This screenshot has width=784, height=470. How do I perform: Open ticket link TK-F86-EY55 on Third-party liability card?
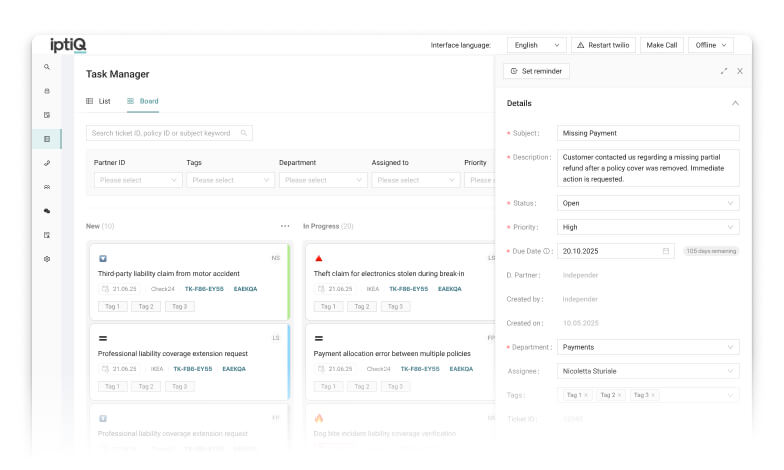click(204, 289)
